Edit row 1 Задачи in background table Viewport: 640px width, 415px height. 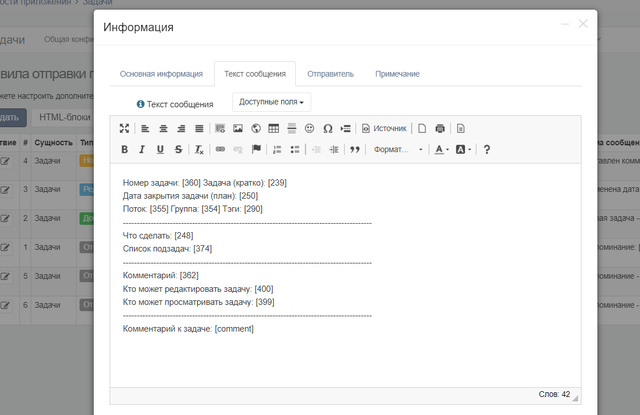[5, 248]
